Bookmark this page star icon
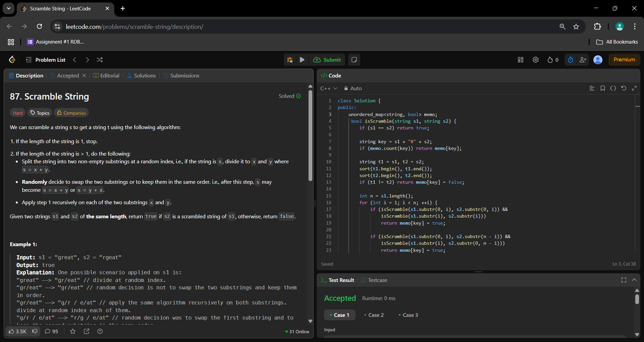 click(576, 26)
